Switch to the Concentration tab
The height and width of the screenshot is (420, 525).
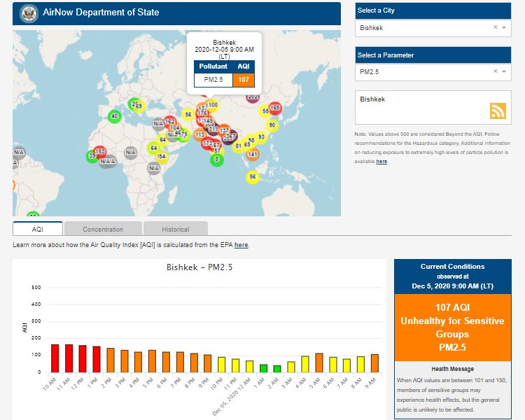point(103,229)
